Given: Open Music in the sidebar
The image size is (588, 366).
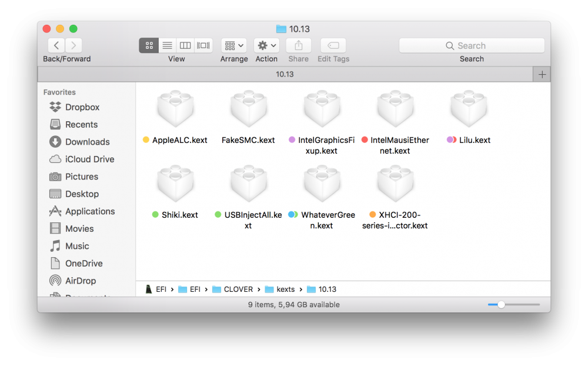Looking at the screenshot, I should pyautogui.click(x=69, y=246).
